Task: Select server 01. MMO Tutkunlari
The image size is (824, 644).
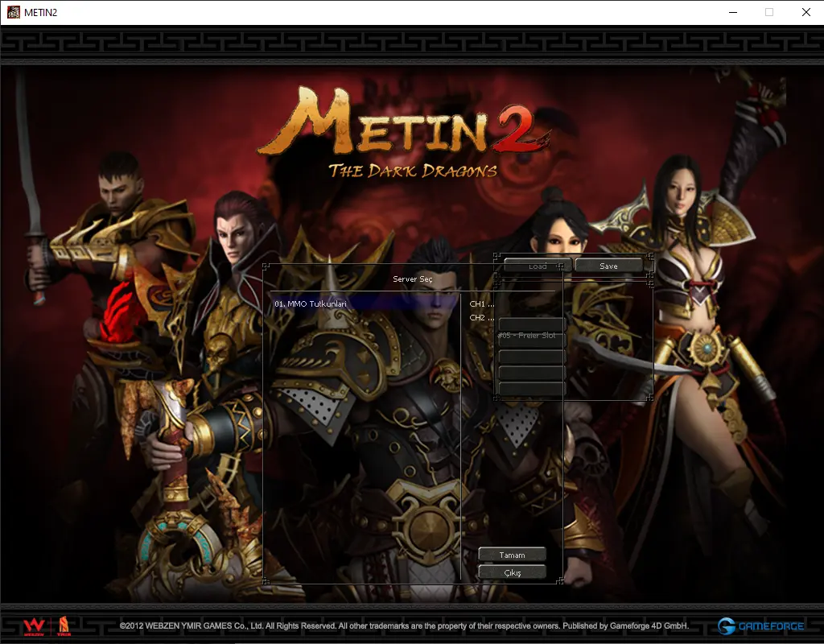Action: click(x=366, y=303)
